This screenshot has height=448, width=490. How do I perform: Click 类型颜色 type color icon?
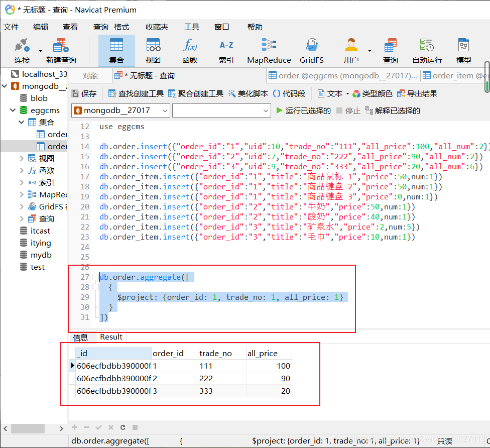pyautogui.click(x=356, y=94)
